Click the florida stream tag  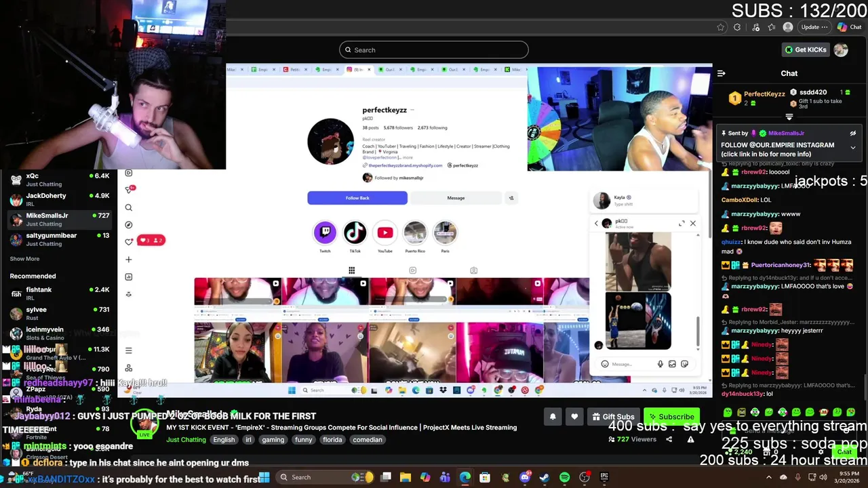(x=332, y=440)
